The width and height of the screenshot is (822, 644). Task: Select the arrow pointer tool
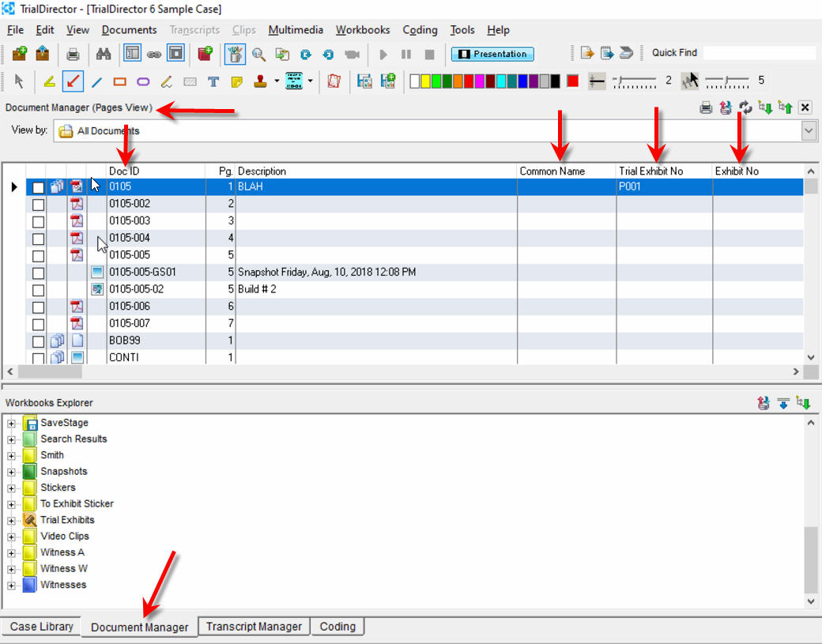tap(20, 81)
